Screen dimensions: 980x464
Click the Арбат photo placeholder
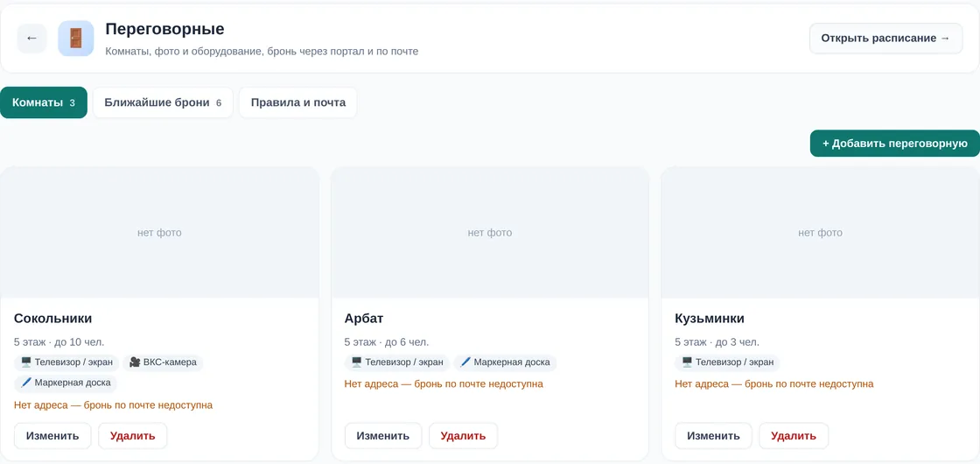490,233
